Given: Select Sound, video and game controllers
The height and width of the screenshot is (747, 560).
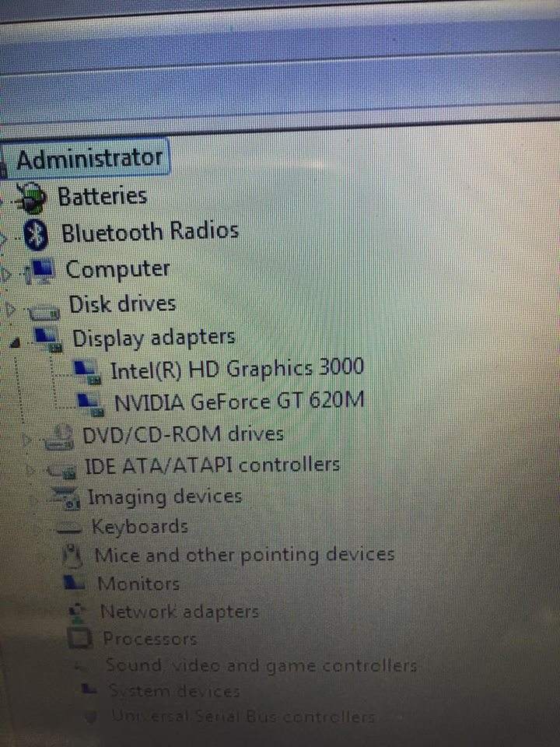Looking at the screenshot, I should pyautogui.click(x=261, y=665).
